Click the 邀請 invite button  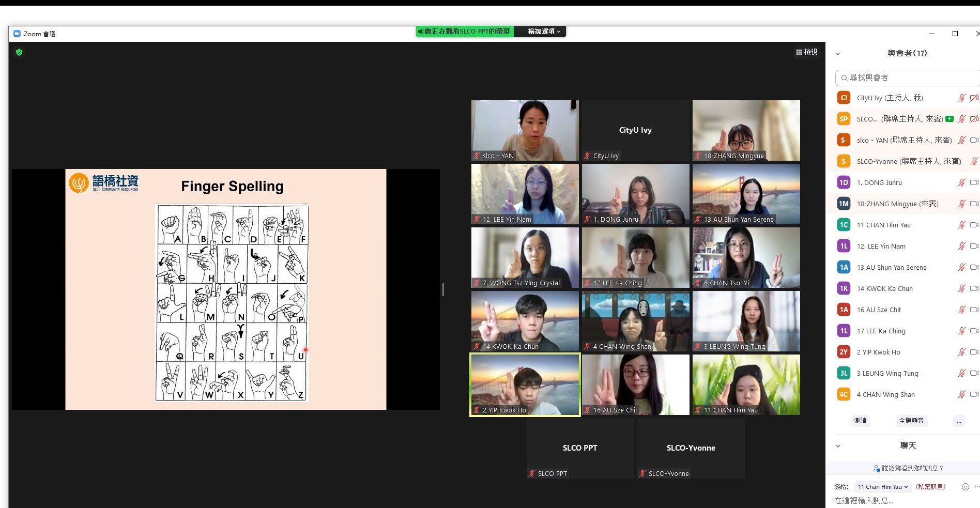(x=860, y=421)
